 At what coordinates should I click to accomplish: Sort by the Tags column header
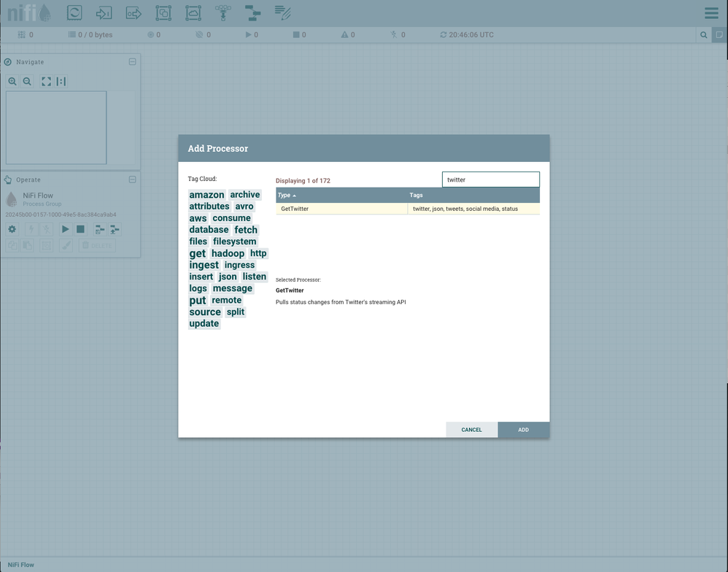(473, 195)
